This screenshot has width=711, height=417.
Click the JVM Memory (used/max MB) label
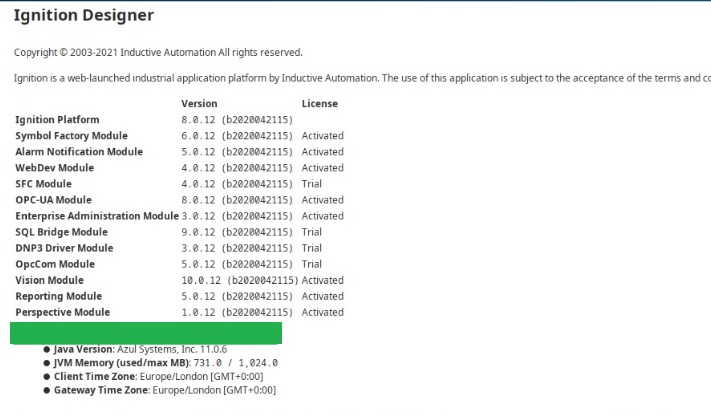coord(122,363)
